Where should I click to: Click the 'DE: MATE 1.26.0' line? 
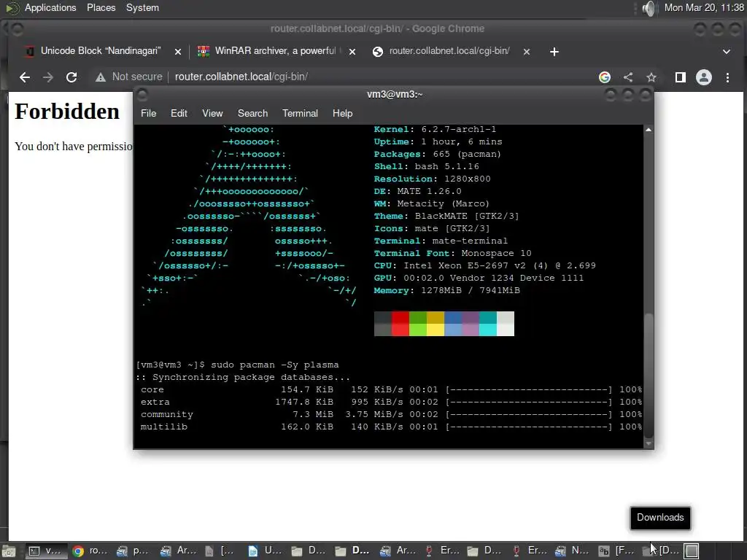click(x=417, y=192)
